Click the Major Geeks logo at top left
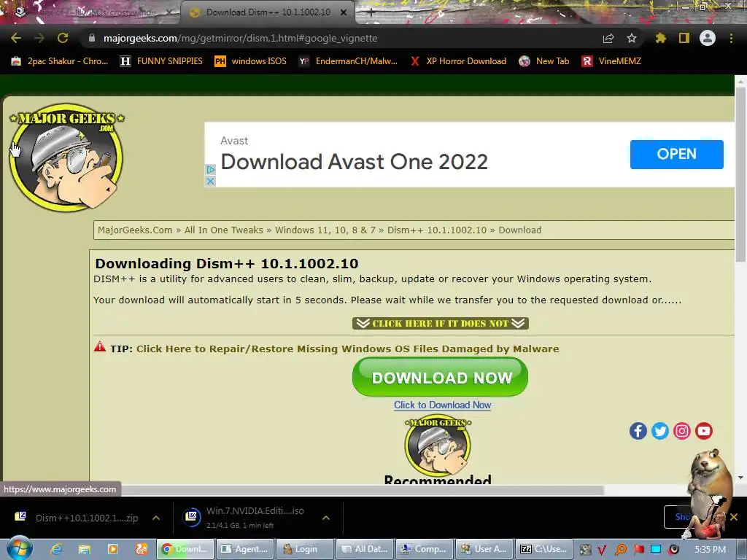Screen dimensions: 747x560 click(x=66, y=157)
